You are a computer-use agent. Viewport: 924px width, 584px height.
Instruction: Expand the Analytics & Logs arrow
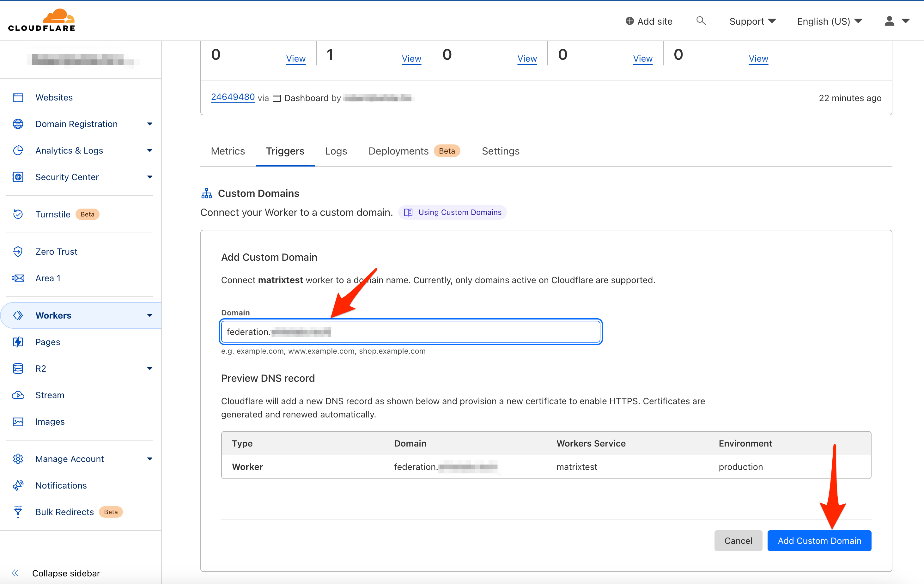pyautogui.click(x=150, y=150)
